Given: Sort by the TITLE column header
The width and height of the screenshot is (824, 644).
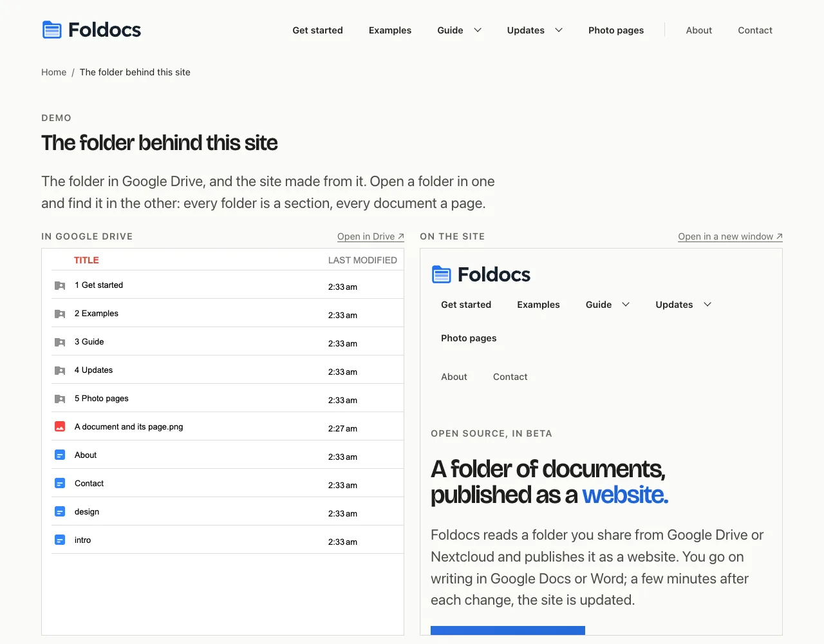Looking at the screenshot, I should [x=86, y=260].
